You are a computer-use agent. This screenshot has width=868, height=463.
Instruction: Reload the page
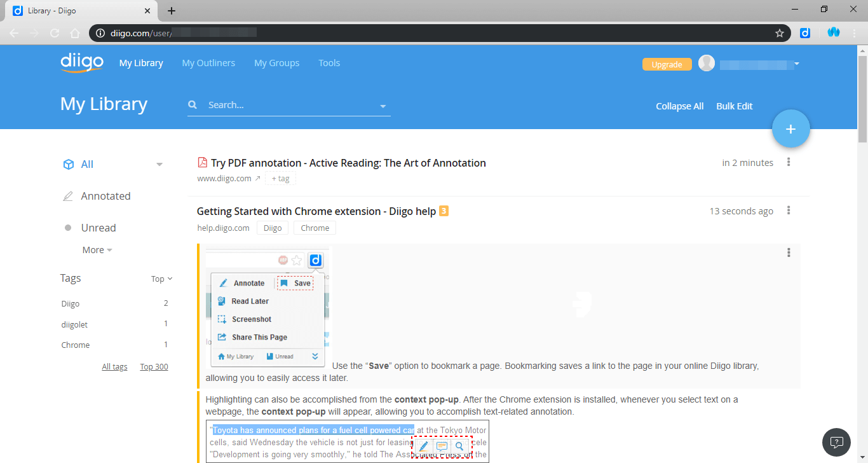55,33
